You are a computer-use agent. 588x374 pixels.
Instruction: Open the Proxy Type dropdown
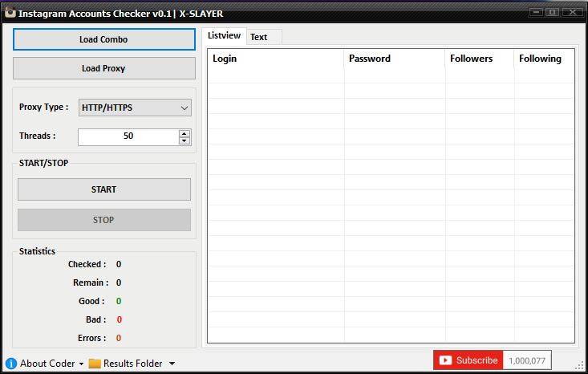pos(135,108)
